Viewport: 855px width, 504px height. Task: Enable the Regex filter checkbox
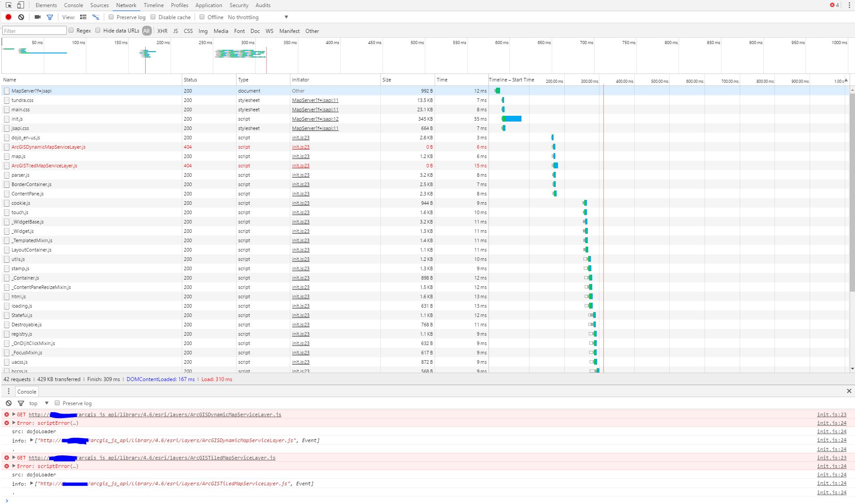71,30
